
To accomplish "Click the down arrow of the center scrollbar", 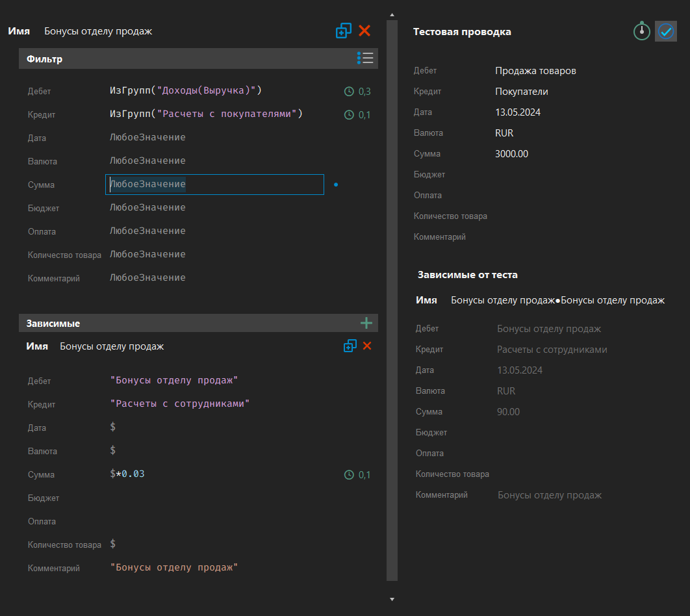I will (x=392, y=598).
